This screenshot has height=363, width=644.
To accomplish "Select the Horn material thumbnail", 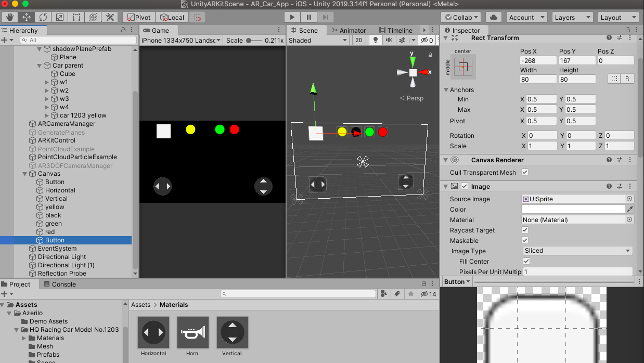I will click(192, 332).
